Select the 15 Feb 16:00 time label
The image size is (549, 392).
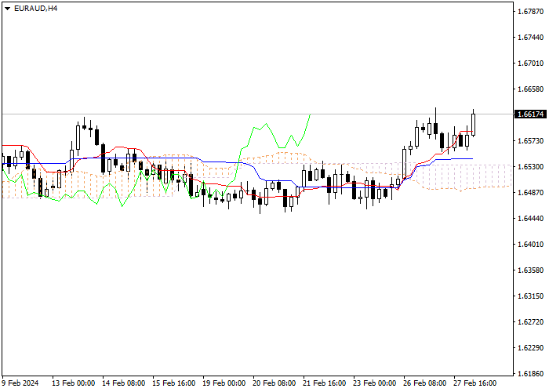point(173,383)
